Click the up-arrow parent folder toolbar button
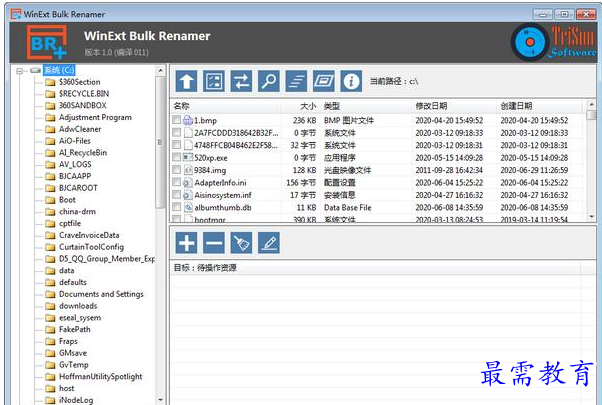 187,81
